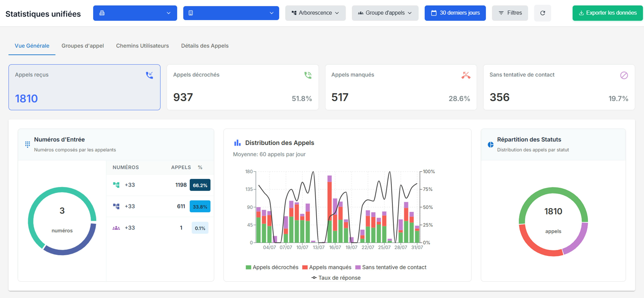Click the green answered phone icon on Appels décrochés
Image resolution: width=644 pixels, height=298 pixels.
[308, 75]
